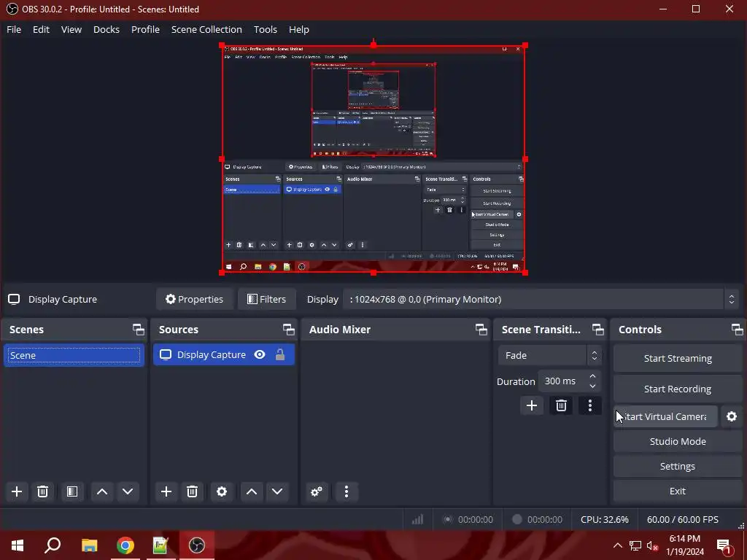Delete selected source with trash icon

point(192,491)
